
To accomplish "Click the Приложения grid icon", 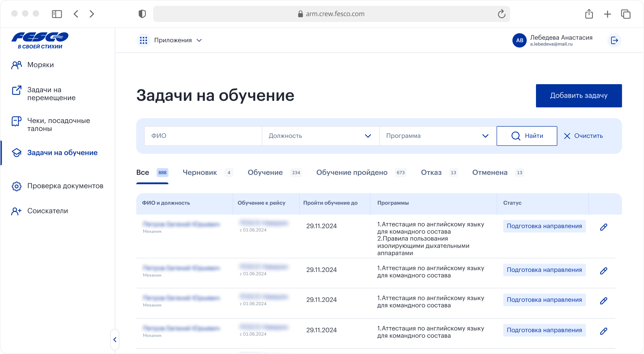I will [x=143, y=40].
